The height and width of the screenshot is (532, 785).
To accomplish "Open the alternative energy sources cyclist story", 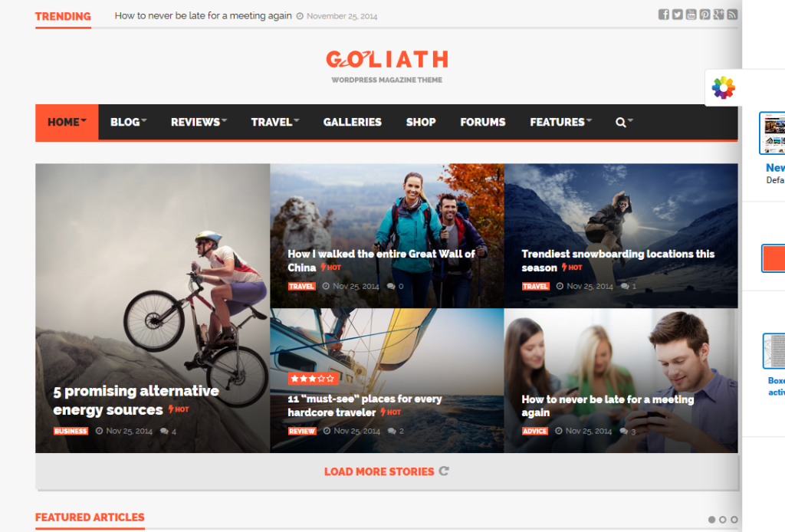I will (136, 400).
